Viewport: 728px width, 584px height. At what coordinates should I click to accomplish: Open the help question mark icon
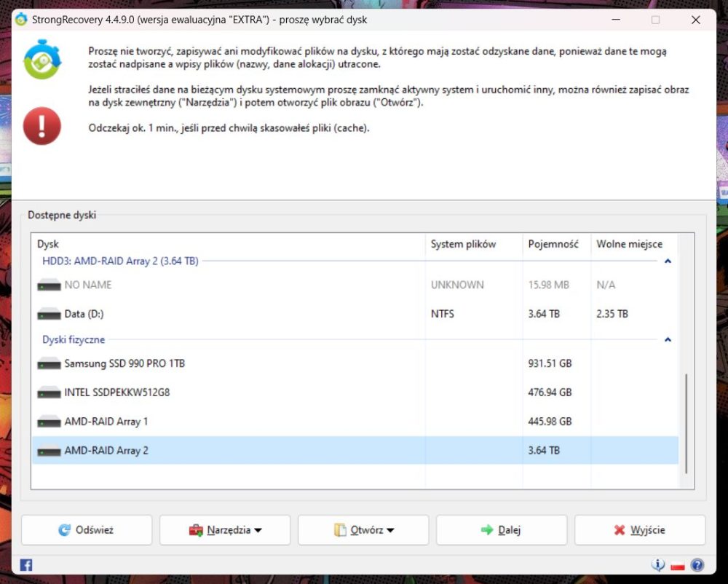click(697, 565)
